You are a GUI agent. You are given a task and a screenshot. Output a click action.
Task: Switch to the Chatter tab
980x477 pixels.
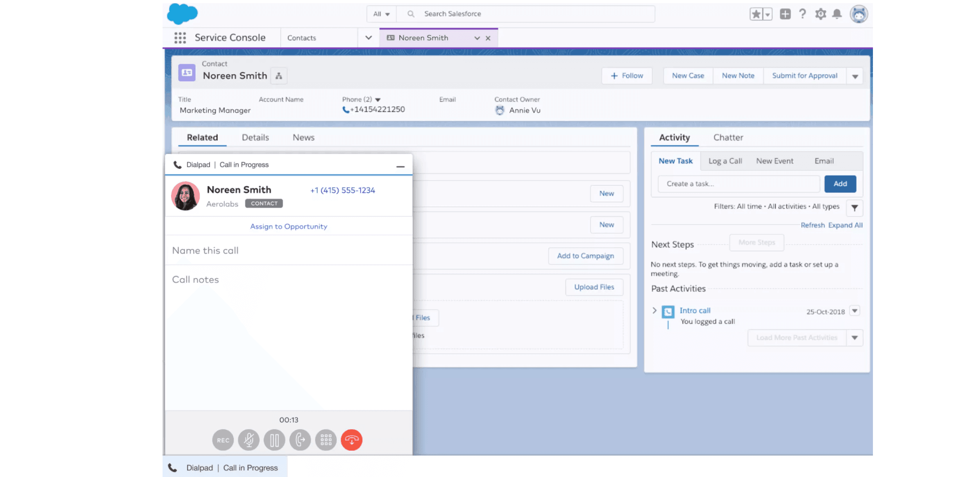pyautogui.click(x=728, y=137)
